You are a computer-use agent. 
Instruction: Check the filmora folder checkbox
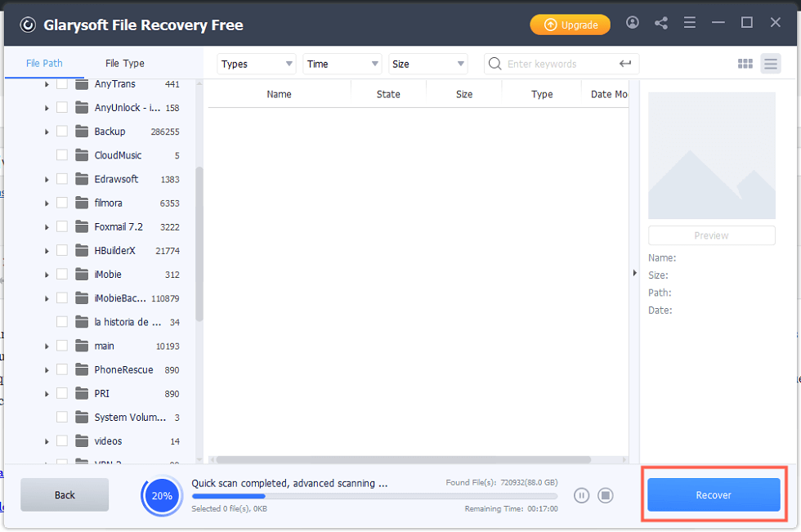[62, 203]
